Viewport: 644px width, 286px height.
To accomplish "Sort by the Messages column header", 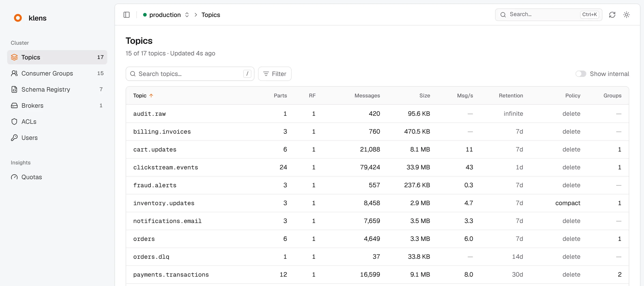I will click(x=367, y=96).
